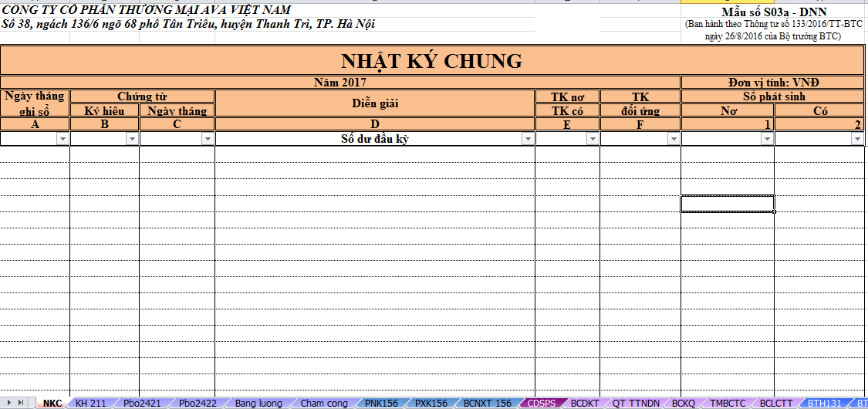Click the đối ứng header cell
The width and height of the screenshot is (868, 409).
(640, 110)
